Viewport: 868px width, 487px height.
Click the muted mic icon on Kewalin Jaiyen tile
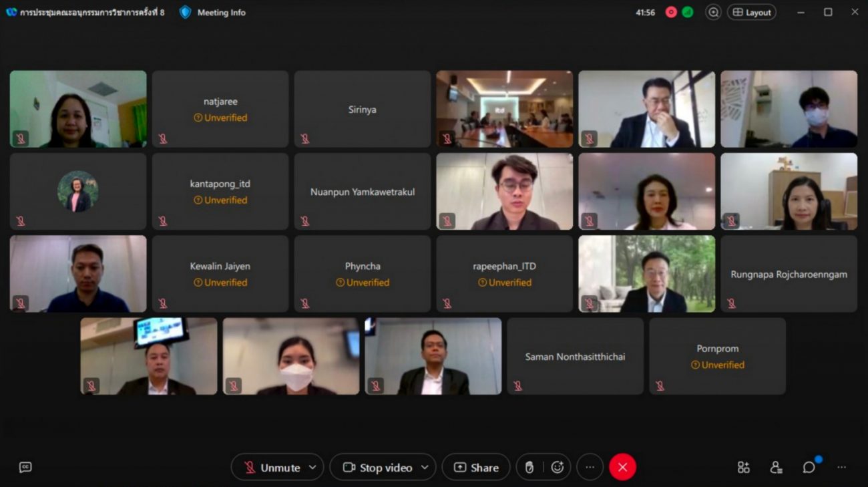[x=163, y=303]
